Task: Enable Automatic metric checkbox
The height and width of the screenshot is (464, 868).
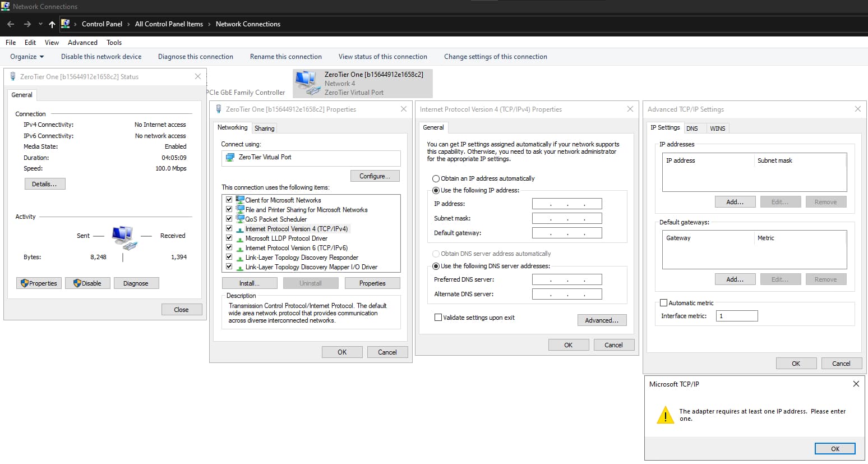Action: 664,303
